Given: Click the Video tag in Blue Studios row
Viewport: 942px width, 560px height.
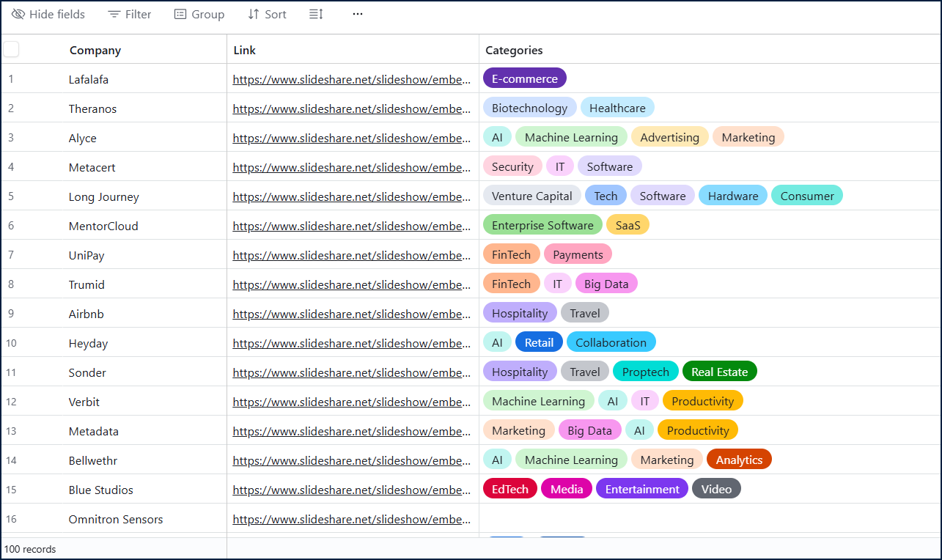Looking at the screenshot, I should point(716,489).
